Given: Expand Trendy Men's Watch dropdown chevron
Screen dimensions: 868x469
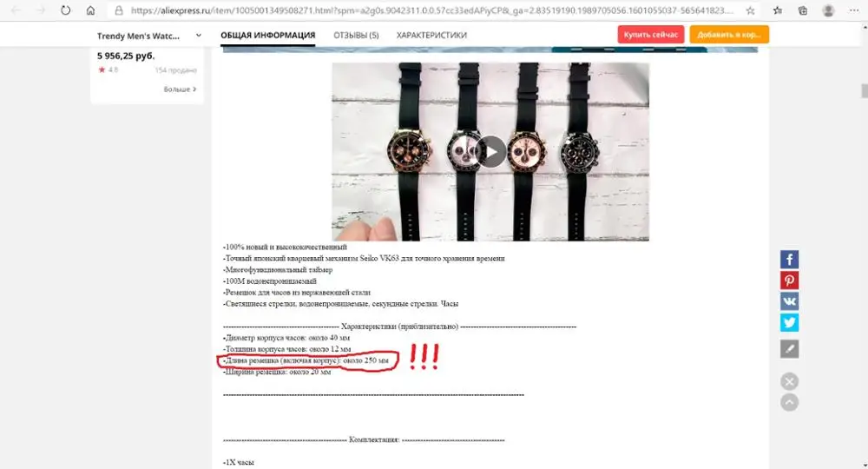Looking at the screenshot, I should click(x=198, y=36).
